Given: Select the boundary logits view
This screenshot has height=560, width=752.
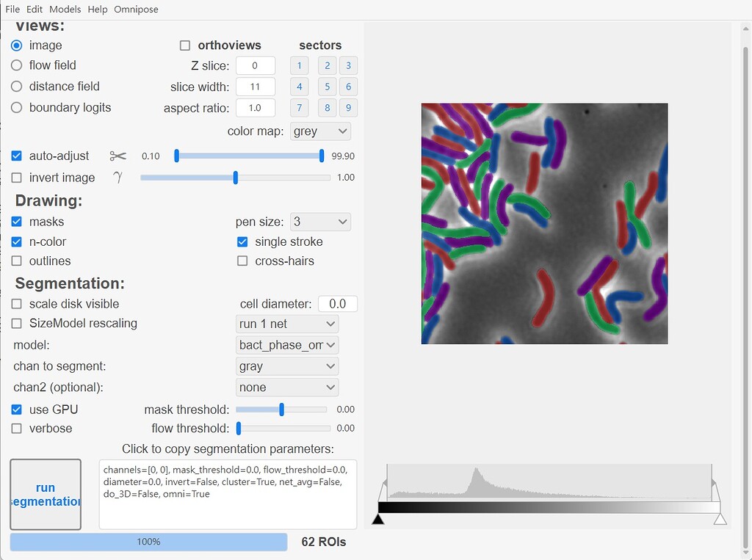Looking at the screenshot, I should (x=16, y=107).
